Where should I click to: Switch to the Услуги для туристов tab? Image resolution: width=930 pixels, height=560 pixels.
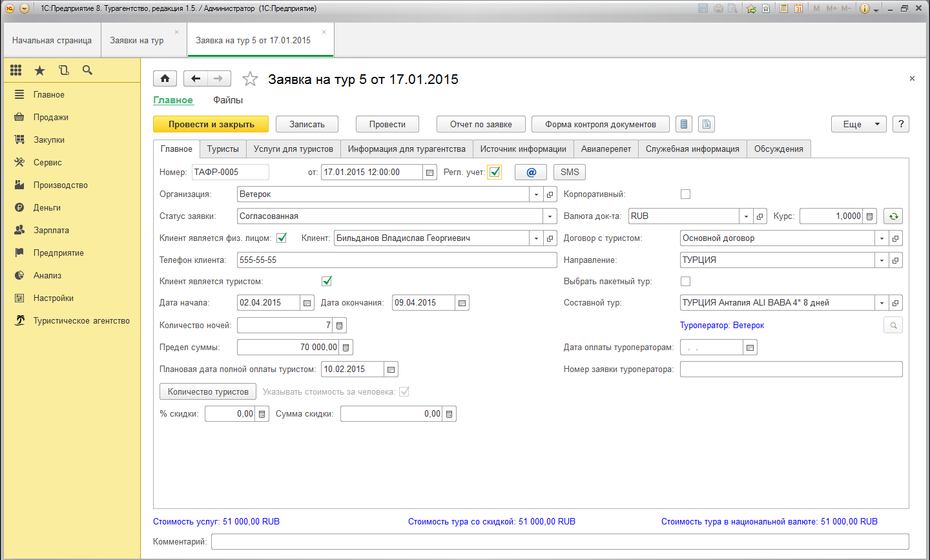pyautogui.click(x=293, y=149)
